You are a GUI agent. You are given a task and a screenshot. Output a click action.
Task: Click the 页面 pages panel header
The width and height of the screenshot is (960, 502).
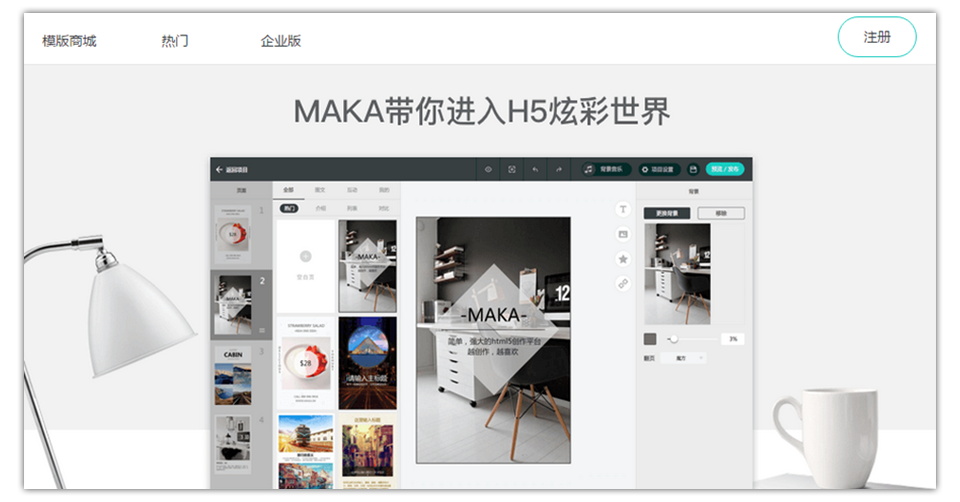(x=241, y=190)
